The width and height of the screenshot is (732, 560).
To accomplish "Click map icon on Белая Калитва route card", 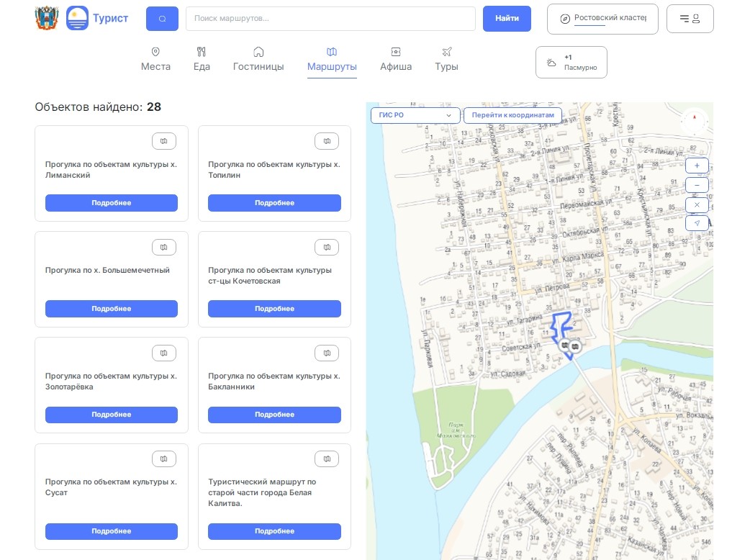I will coord(327,459).
